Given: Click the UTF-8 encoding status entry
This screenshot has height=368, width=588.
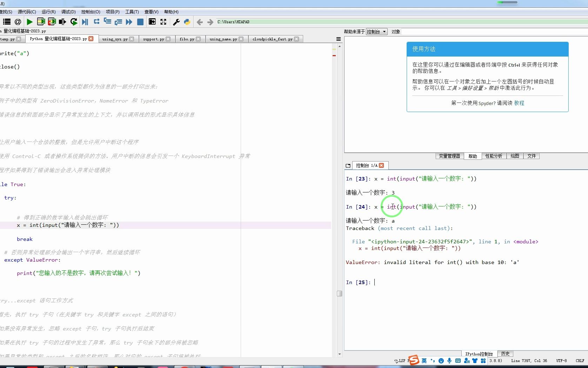Looking at the screenshot, I should click(561, 361).
